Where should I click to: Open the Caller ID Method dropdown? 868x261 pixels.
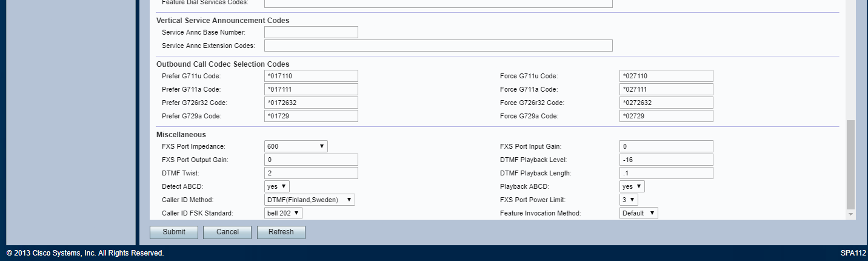click(310, 200)
